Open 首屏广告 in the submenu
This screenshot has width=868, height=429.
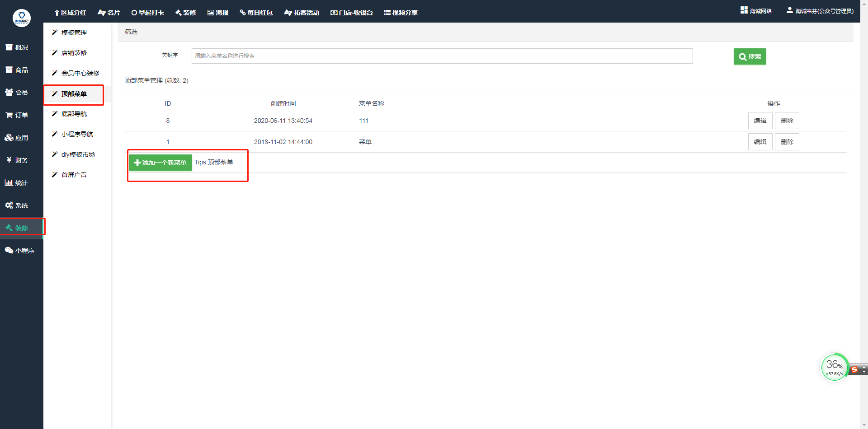tap(74, 175)
